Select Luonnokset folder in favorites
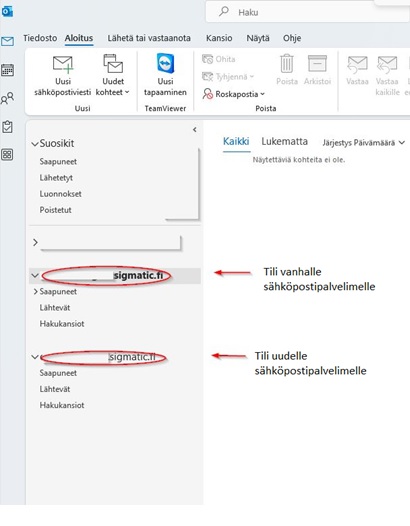Viewport: 410px width, 526px height. pyautogui.click(x=60, y=194)
